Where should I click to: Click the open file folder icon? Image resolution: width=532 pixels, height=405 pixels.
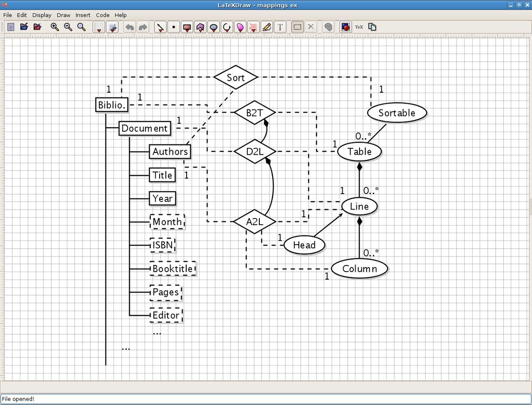click(24, 27)
